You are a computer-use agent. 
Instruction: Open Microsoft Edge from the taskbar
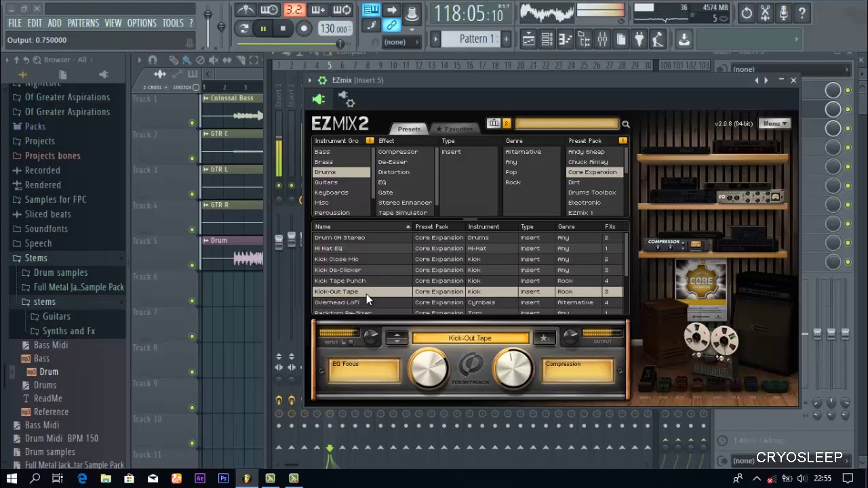point(82,479)
